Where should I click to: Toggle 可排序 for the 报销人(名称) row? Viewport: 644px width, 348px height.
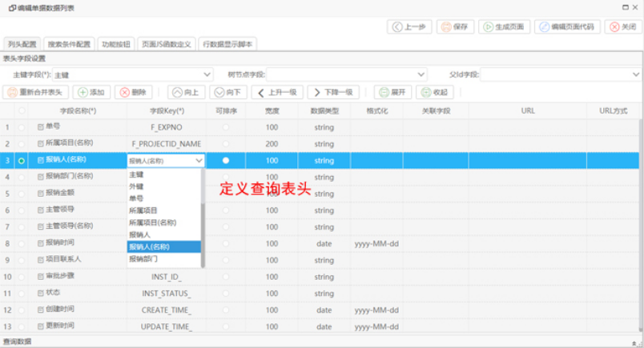pos(226,161)
